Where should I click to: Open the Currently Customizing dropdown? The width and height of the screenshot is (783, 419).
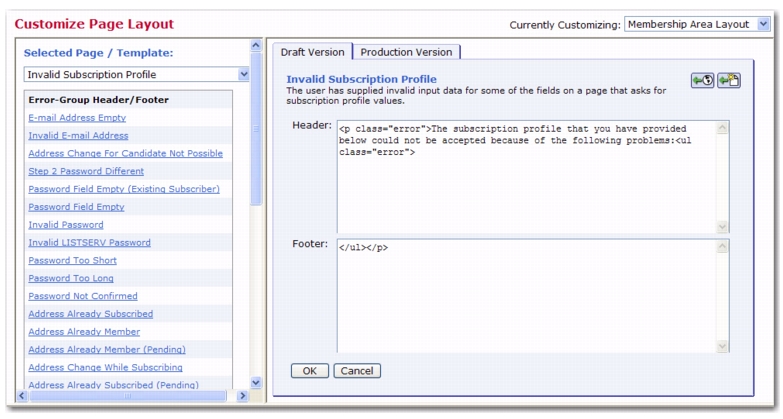click(x=697, y=24)
